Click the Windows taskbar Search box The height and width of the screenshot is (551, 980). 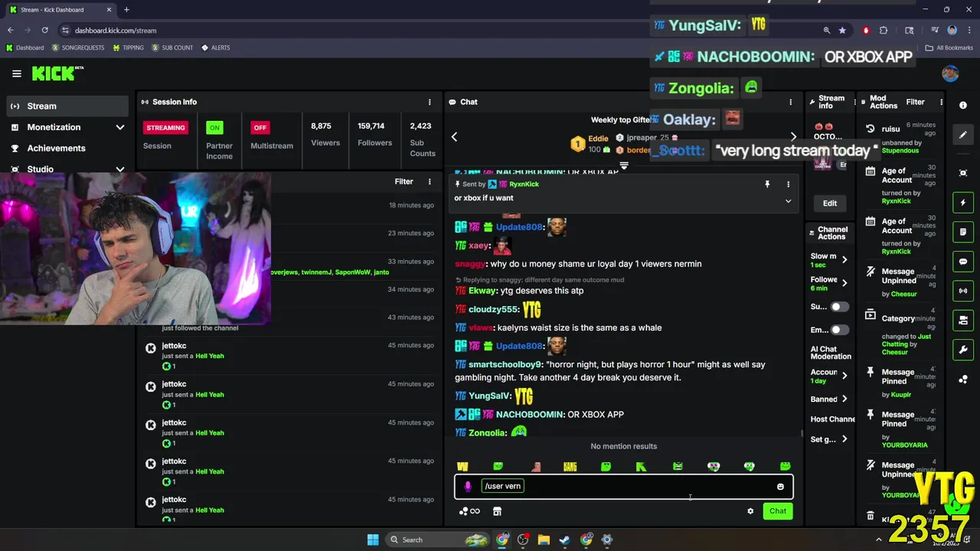[438, 540]
